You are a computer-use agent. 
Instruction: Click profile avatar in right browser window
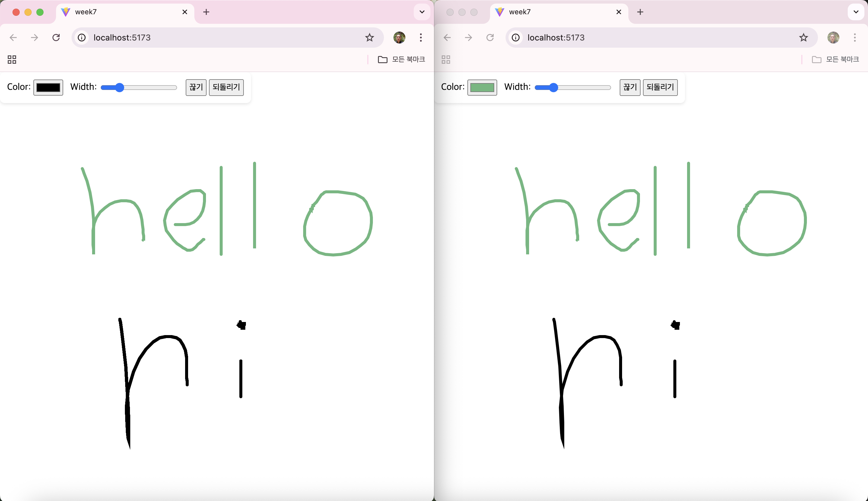(x=833, y=38)
